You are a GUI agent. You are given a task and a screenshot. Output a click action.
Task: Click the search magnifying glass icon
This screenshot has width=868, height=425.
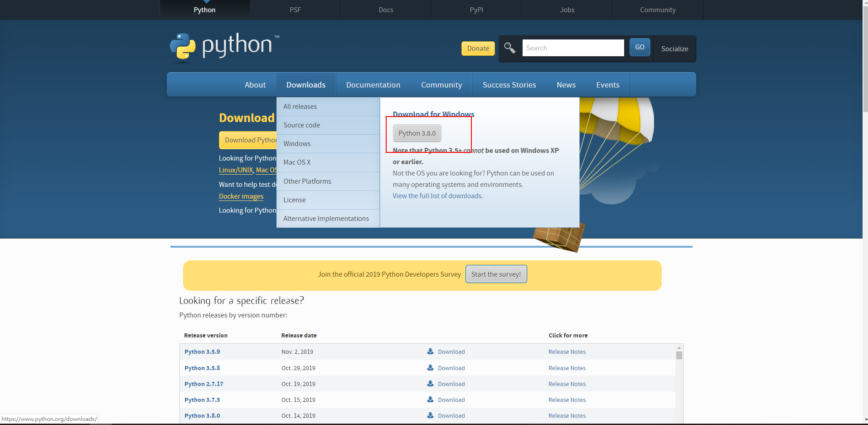(x=509, y=48)
